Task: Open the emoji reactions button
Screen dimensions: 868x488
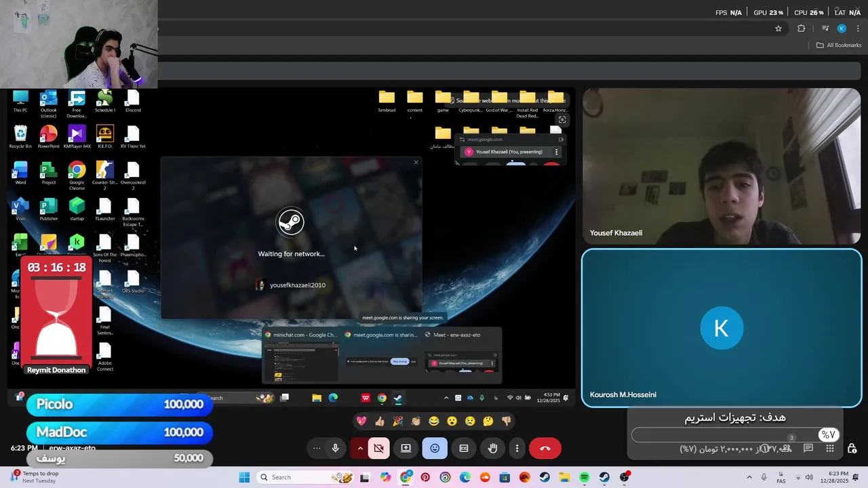Action: click(435, 448)
